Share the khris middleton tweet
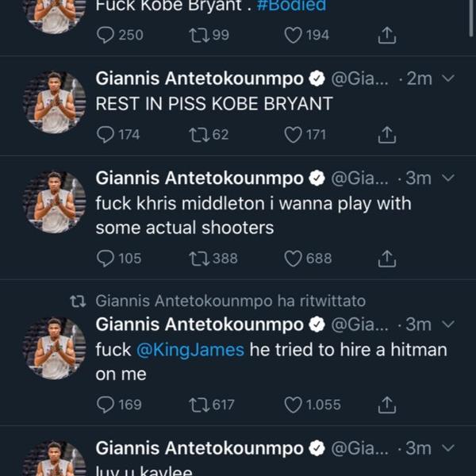 click(x=386, y=259)
